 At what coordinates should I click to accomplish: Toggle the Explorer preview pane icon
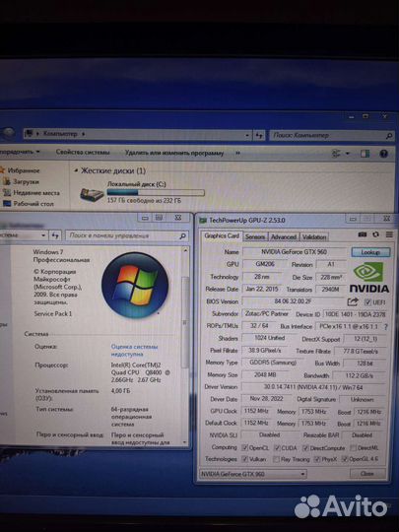click(x=366, y=154)
